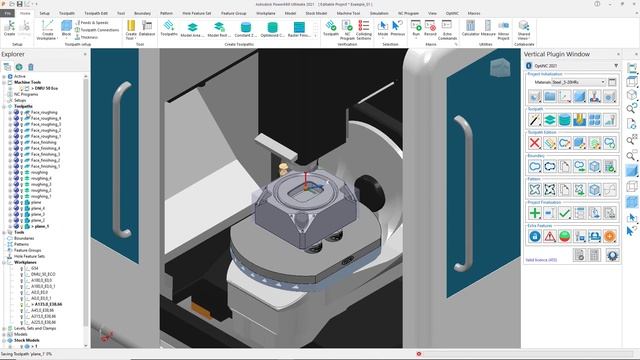The image size is (640, 360).
Task: Collapse the Workplanes tree node
Action: pyautogui.click(x=4, y=262)
